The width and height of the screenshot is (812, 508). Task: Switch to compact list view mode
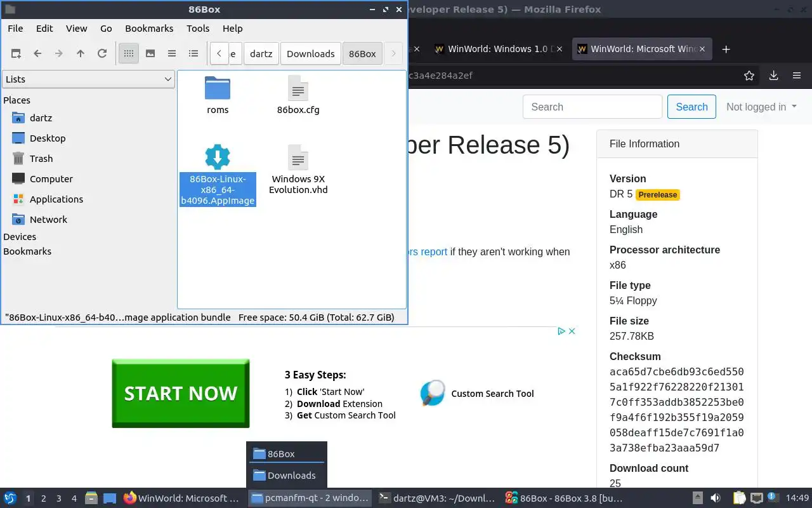point(172,54)
